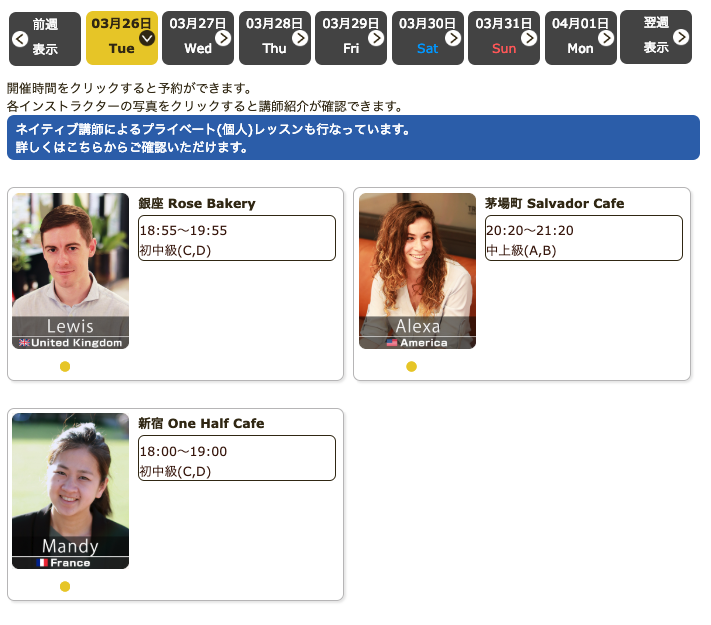This screenshot has height=625, width=711.
Task: Click next week right arrow icon
Action: click(x=681, y=37)
